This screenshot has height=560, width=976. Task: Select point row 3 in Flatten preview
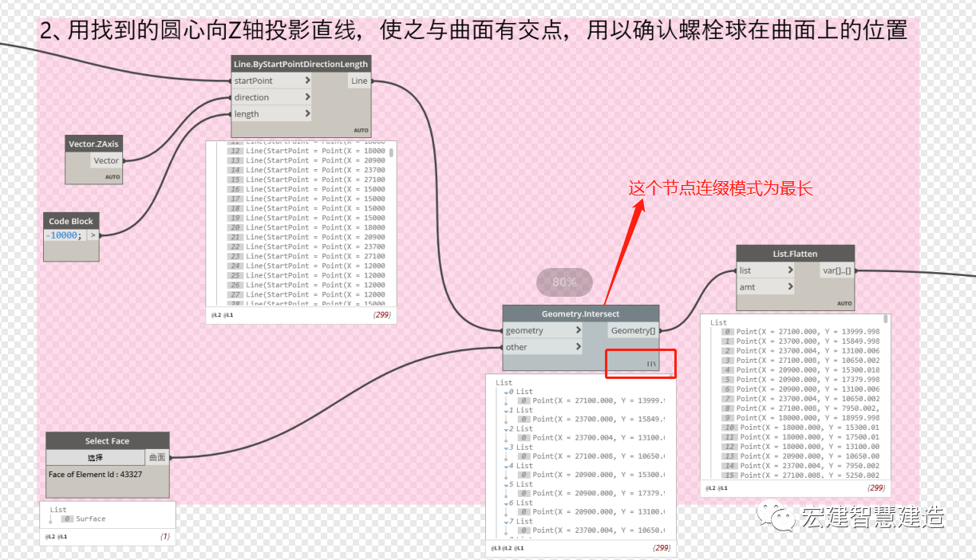click(x=800, y=360)
